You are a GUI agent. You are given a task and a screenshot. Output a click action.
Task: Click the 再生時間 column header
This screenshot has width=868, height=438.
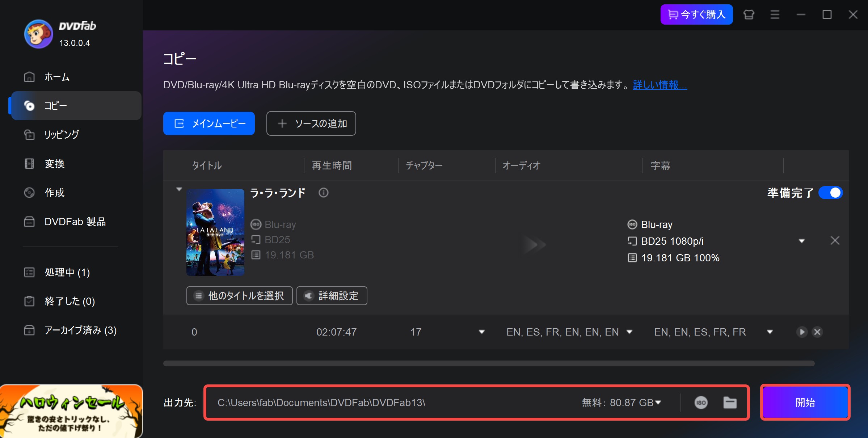[332, 165]
